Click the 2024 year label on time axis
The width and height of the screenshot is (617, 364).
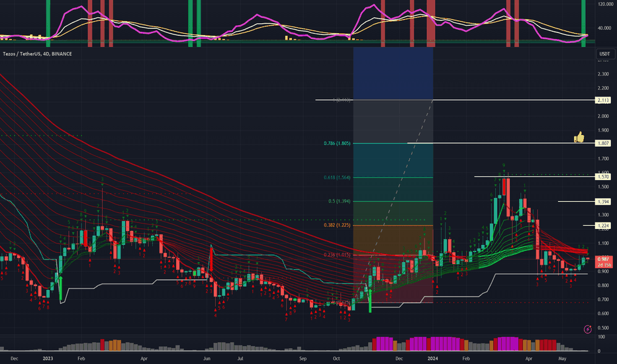pyautogui.click(x=432, y=359)
